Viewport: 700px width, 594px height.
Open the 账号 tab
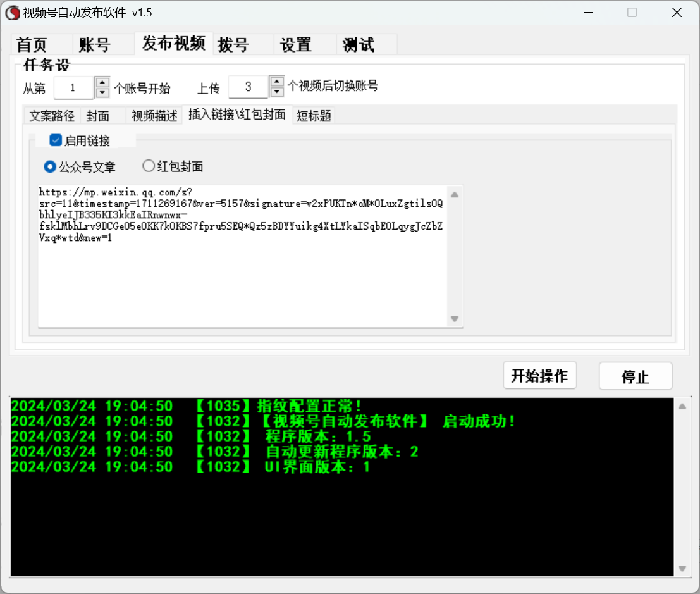point(95,46)
